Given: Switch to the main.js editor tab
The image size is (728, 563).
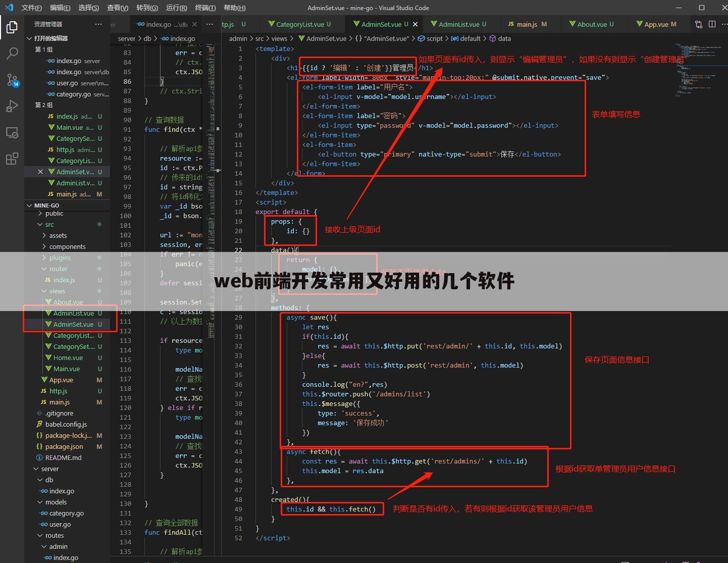Looking at the screenshot, I should pyautogui.click(x=527, y=24).
